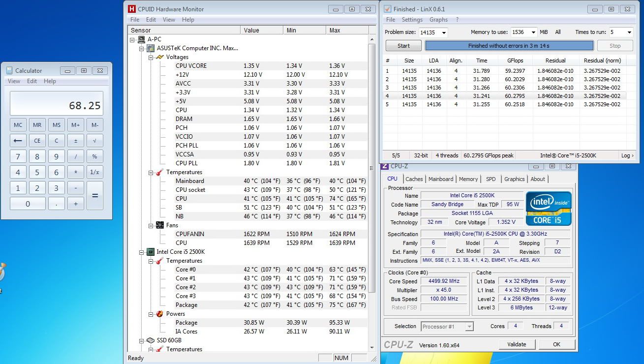Screen dimensions: 644x364
Task: Open the Problem size dropdown in LinX
Action: coord(444,32)
